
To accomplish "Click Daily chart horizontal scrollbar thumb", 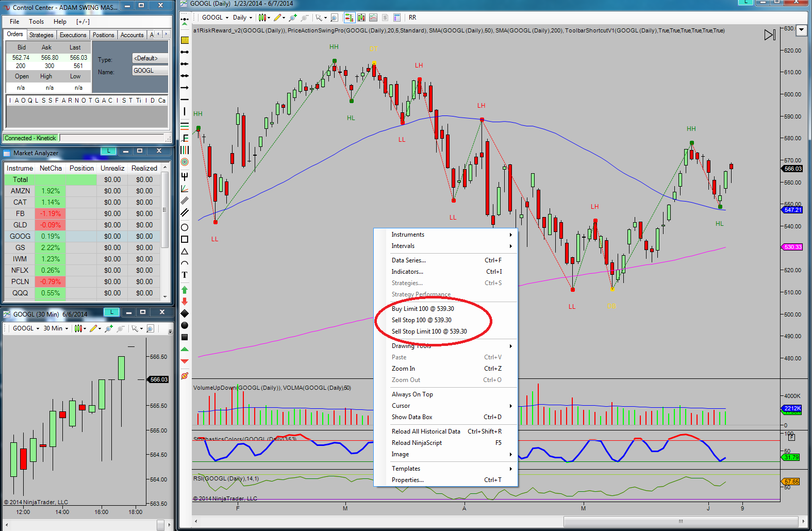I will [681, 521].
